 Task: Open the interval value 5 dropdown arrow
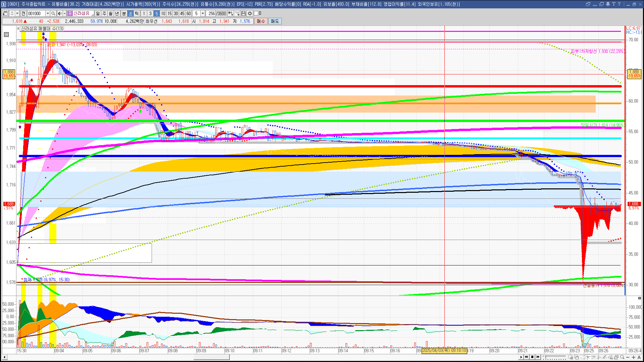point(203,13)
